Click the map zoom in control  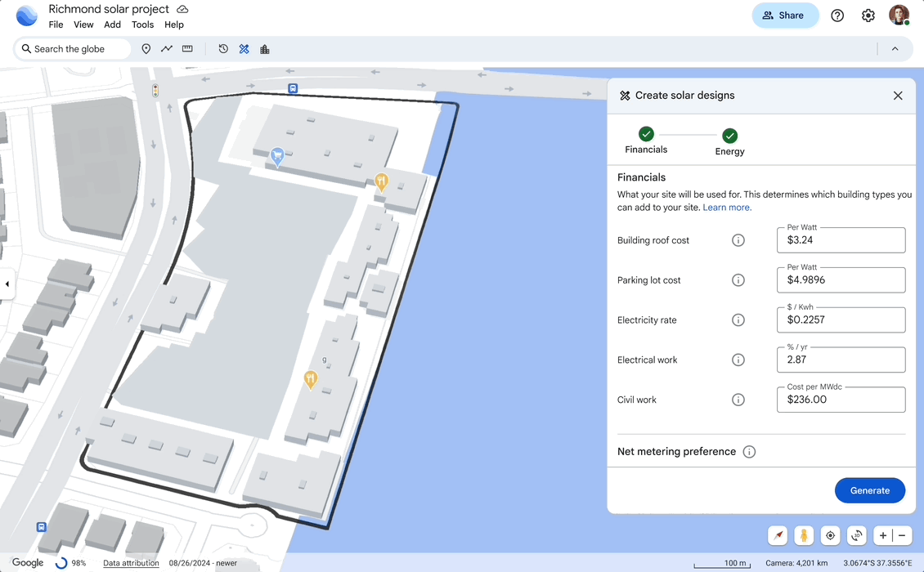[881, 535]
